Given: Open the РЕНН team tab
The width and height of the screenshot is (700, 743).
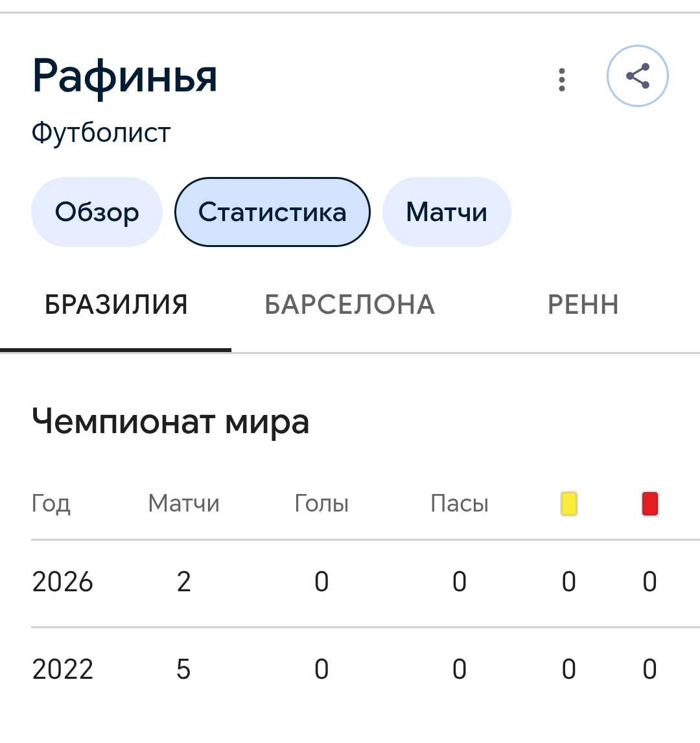Looking at the screenshot, I should click(x=583, y=305).
